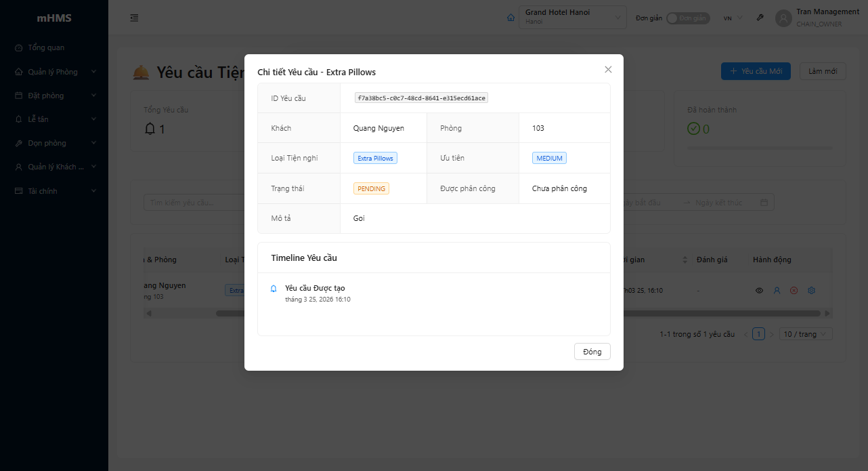The image size is (868, 471).
Task: Assign staff via the person icon
Action: [x=776, y=290]
